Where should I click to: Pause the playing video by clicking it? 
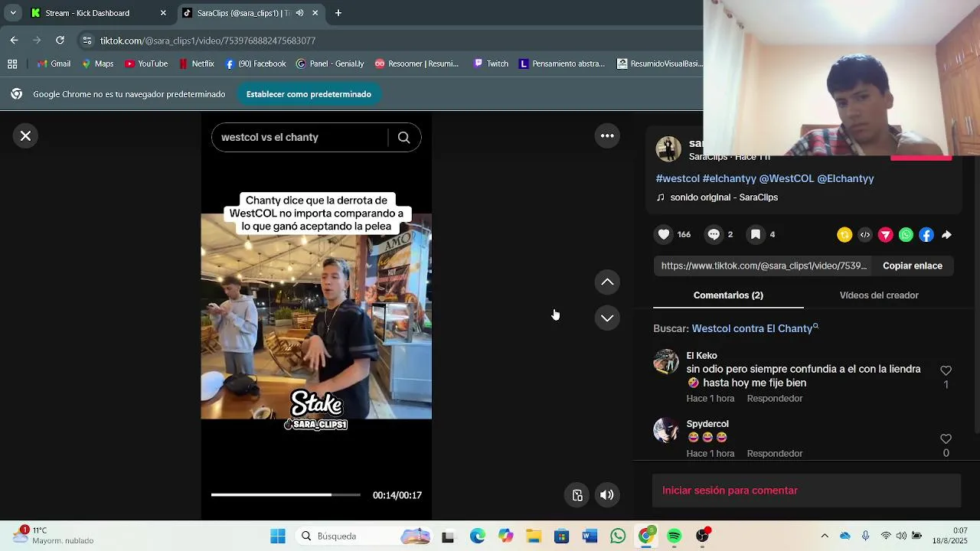[316, 316]
